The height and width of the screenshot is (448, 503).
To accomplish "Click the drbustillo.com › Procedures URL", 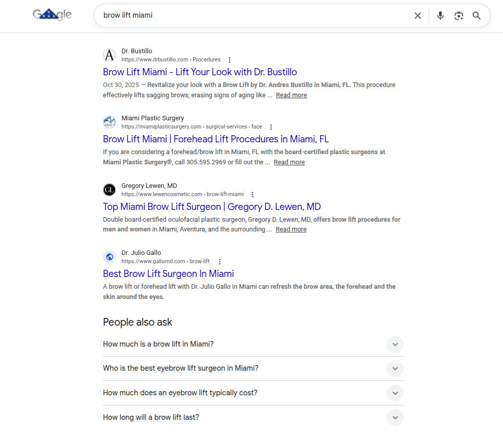I will point(171,59).
